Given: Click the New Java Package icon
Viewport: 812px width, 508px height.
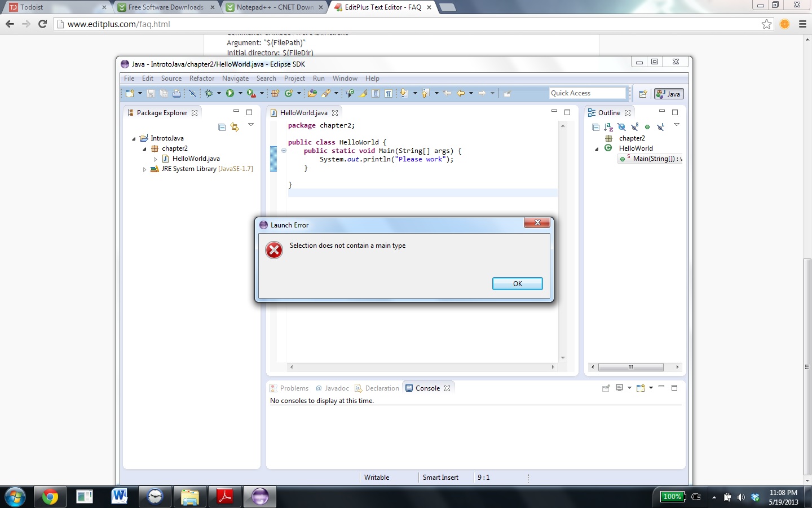Looking at the screenshot, I should click(x=275, y=93).
